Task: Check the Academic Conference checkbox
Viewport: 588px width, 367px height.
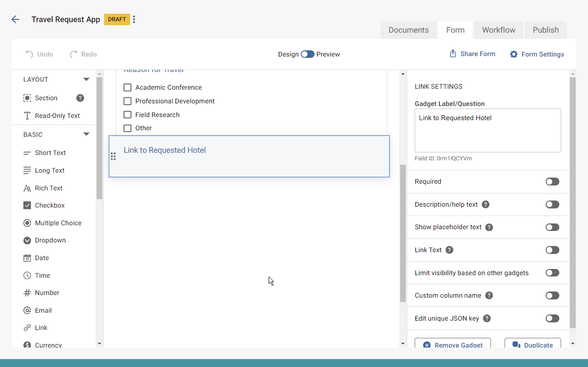Action: [127, 87]
